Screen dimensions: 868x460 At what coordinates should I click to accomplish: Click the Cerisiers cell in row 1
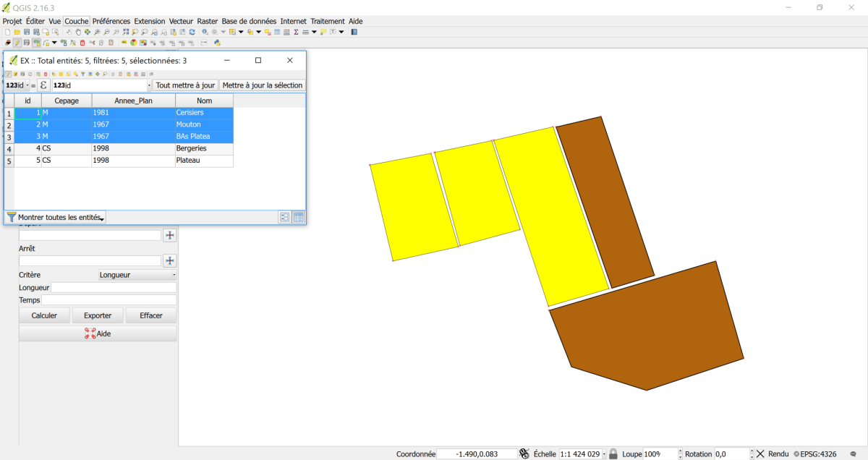204,113
